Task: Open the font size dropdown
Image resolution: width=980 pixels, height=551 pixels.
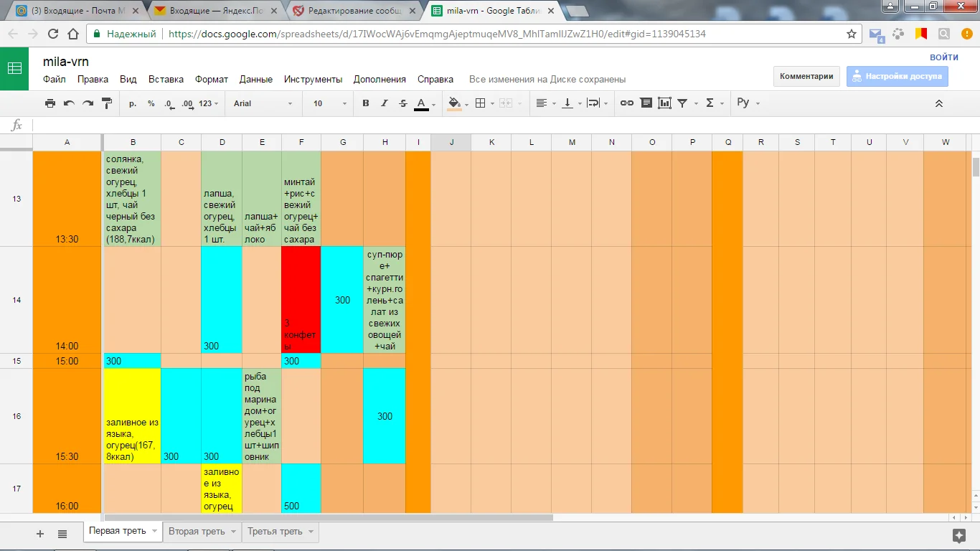Action: click(329, 103)
